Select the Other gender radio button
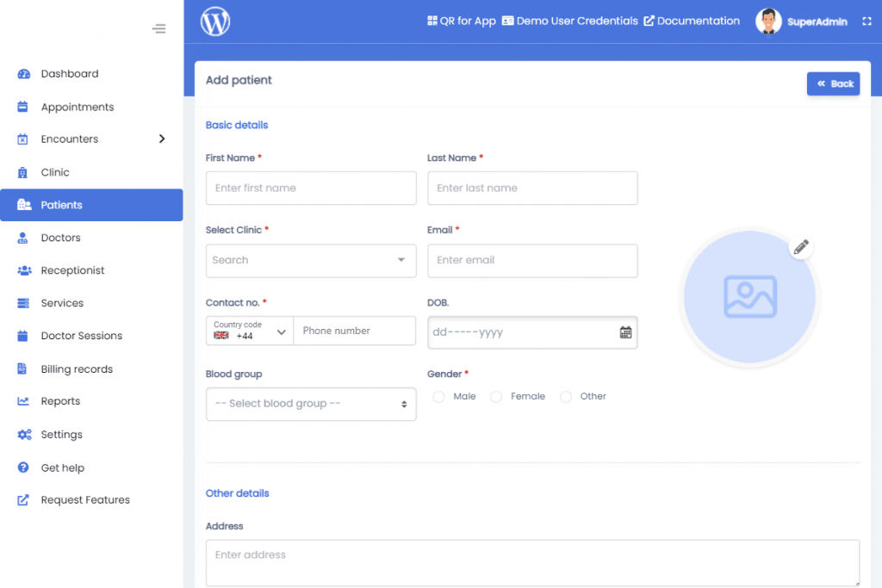Viewport: 882px width, 588px height. click(x=566, y=397)
